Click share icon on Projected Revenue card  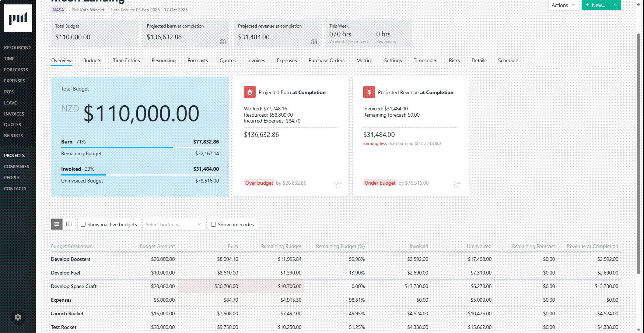pyautogui.click(x=457, y=184)
